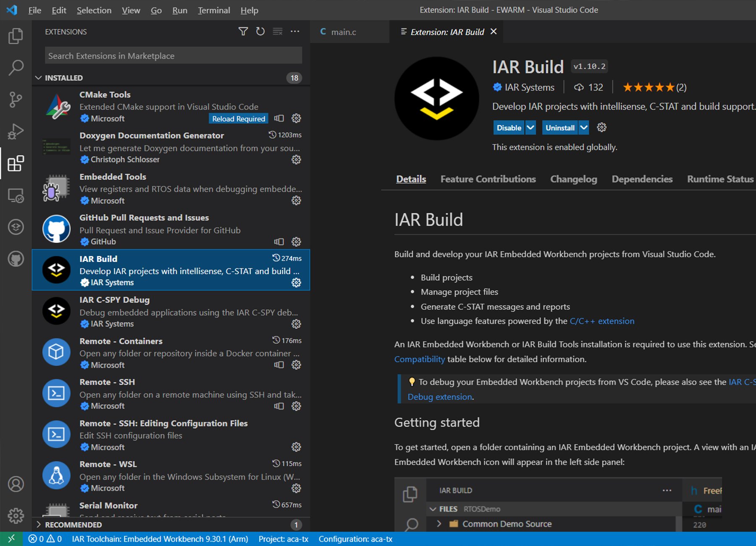This screenshot has width=756, height=546.
Task: Open the File menu
Action: [x=34, y=10]
